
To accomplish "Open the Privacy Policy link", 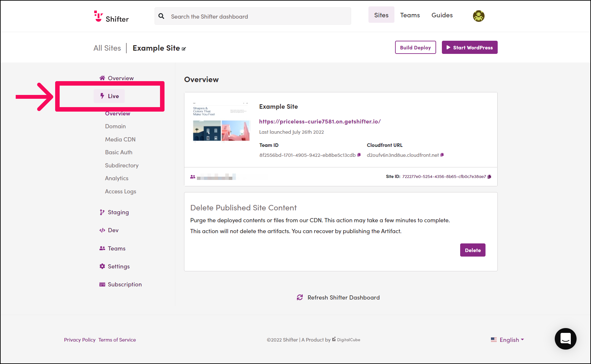I will [80, 340].
